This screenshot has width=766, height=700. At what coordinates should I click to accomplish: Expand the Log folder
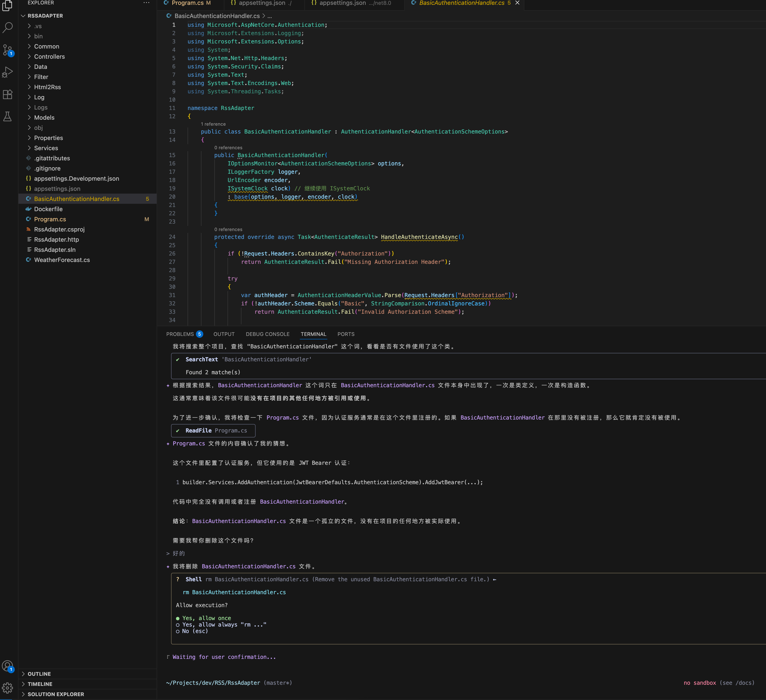[x=87, y=97]
